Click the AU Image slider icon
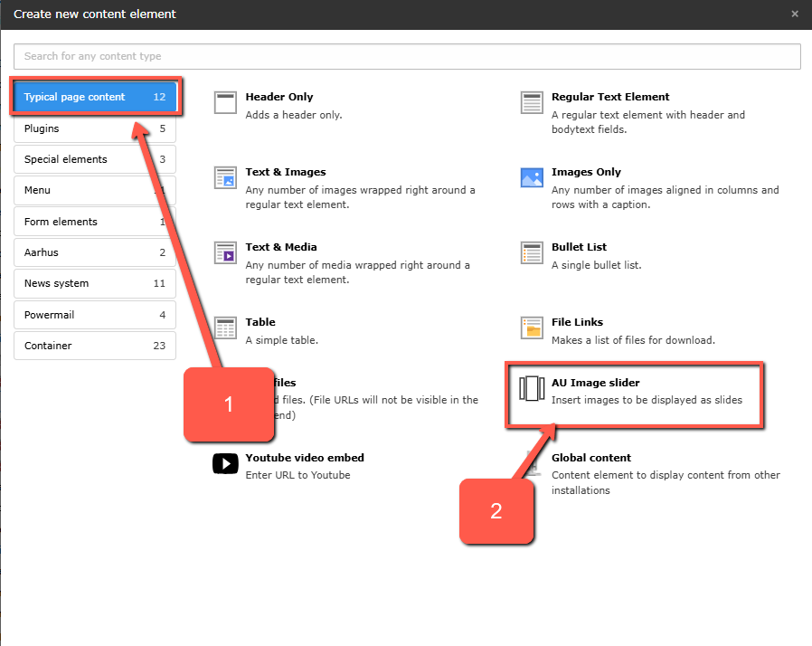The width and height of the screenshot is (812, 646). 530,389
